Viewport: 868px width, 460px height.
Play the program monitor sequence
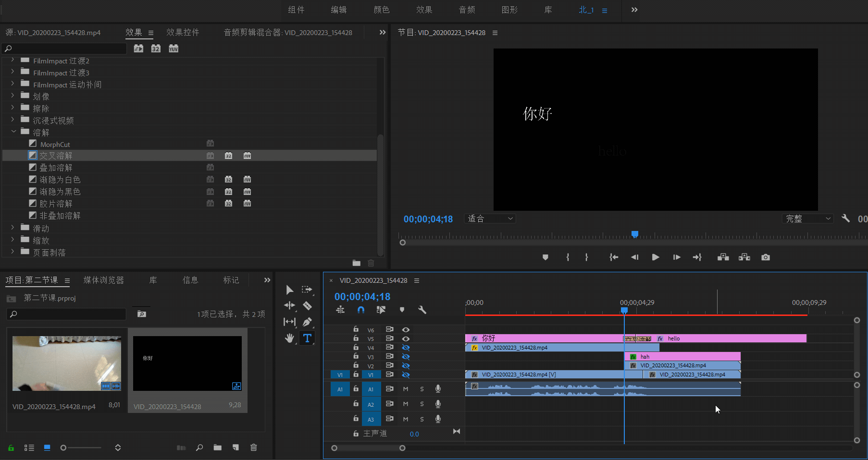[x=655, y=257]
